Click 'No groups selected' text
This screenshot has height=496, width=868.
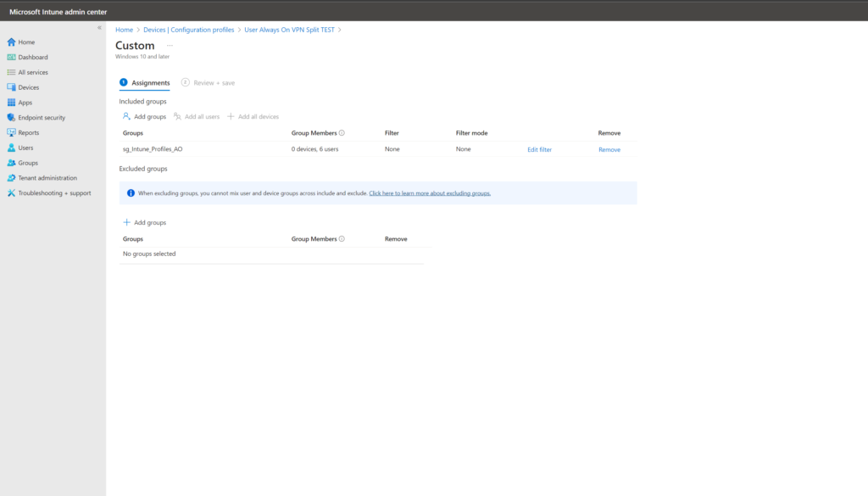click(x=149, y=254)
